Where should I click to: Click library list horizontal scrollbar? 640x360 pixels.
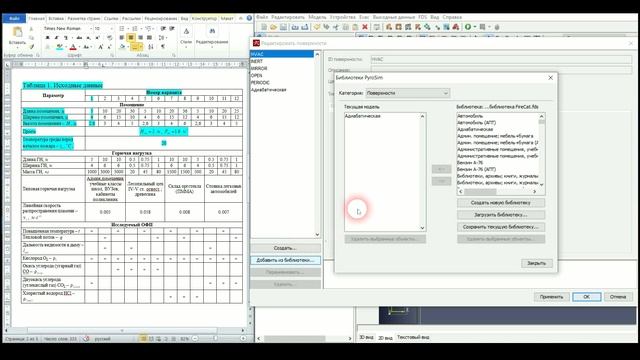tap(498, 191)
